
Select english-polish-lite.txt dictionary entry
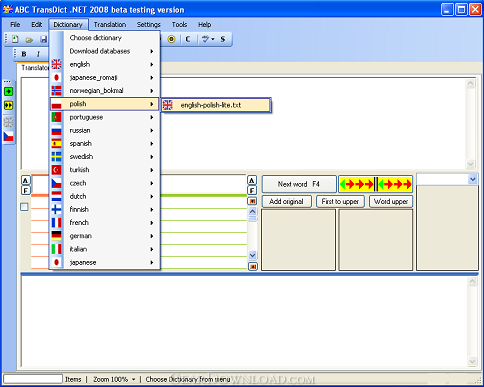click(x=216, y=105)
